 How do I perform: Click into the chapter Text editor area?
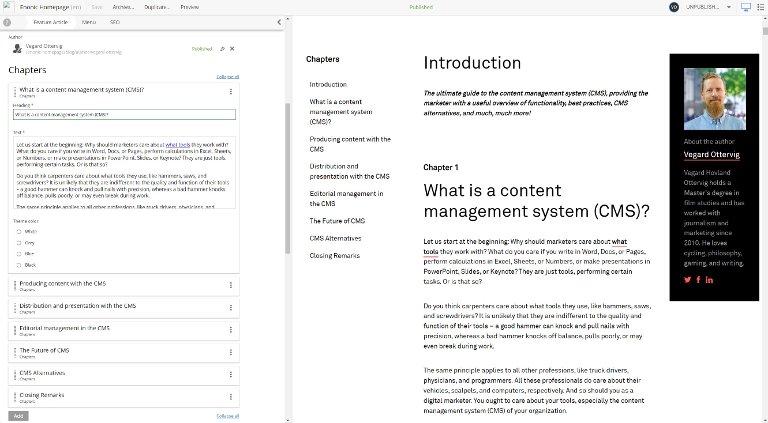click(x=124, y=172)
